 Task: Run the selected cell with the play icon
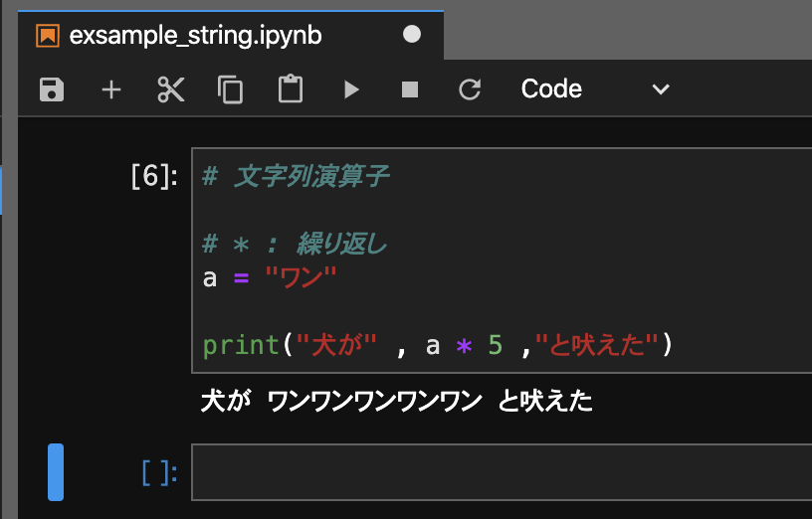(x=351, y=89)
